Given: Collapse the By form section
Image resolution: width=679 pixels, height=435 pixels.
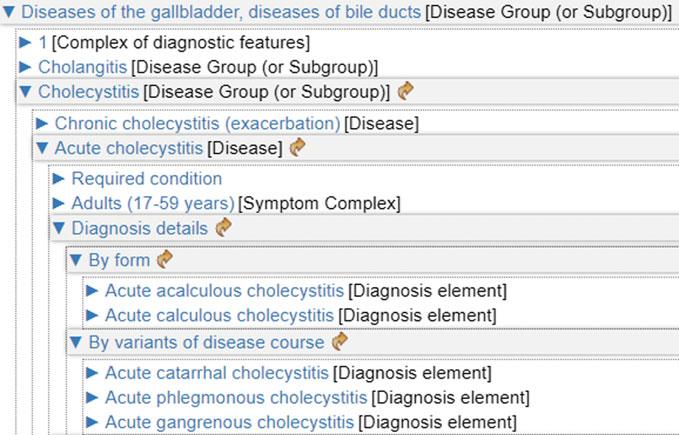Looking at the screenshot, I should 75,261.
